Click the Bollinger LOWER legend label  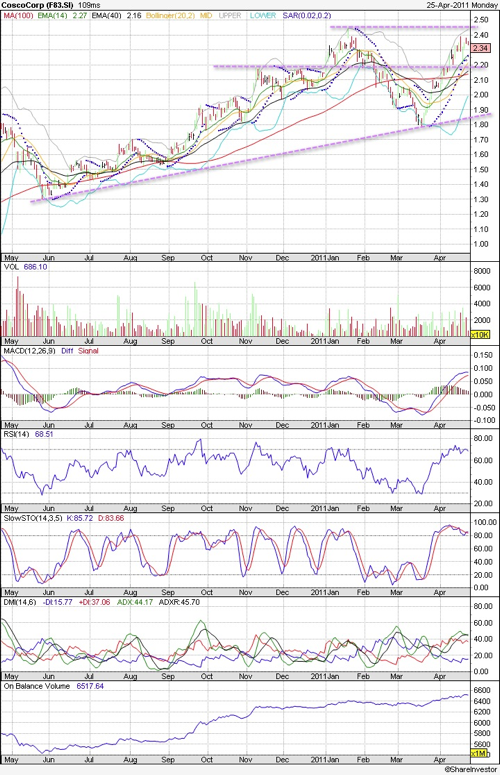click(263, 16)
